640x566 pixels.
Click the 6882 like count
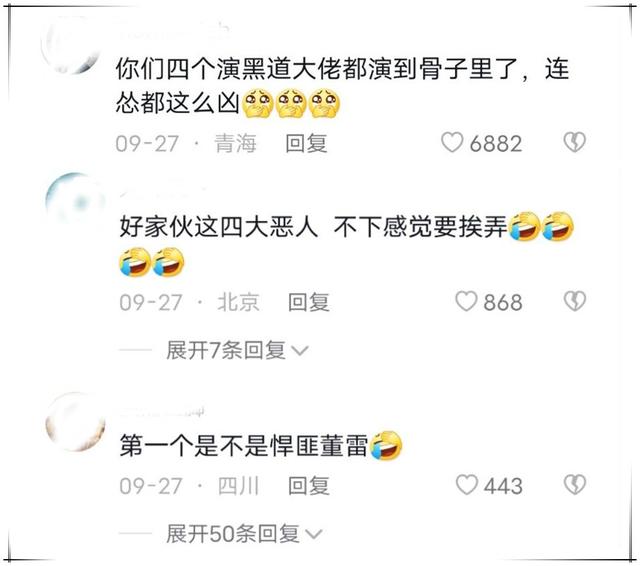496,144
